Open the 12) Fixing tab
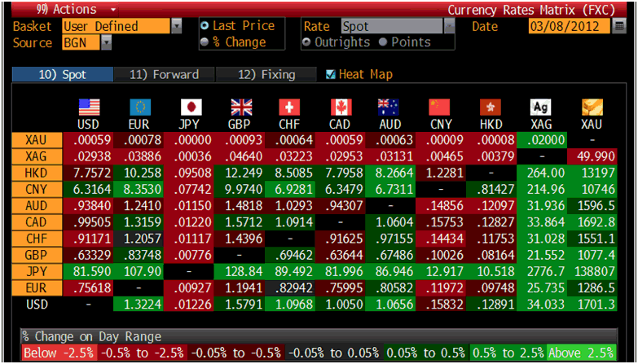Screen dimensions: 638x364 click(266, 75)
